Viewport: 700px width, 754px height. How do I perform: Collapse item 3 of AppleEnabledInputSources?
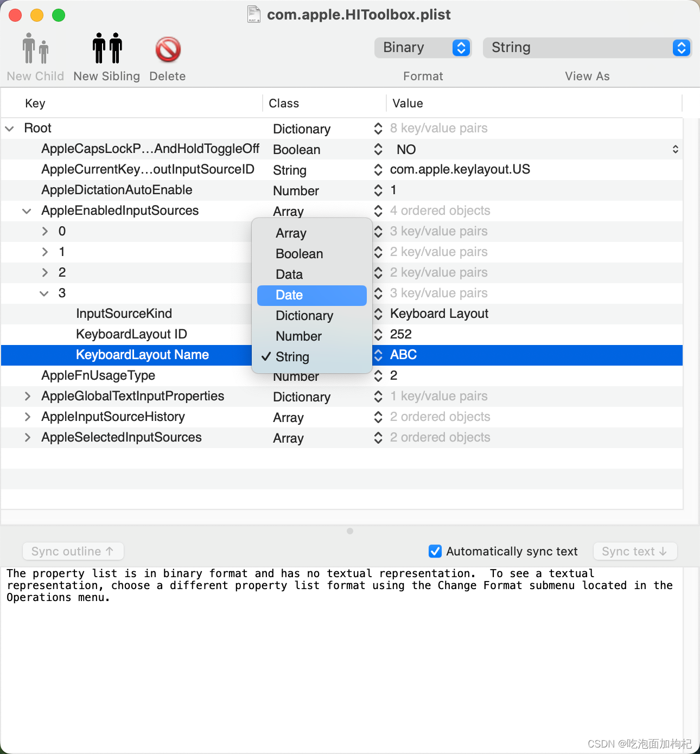44,293
